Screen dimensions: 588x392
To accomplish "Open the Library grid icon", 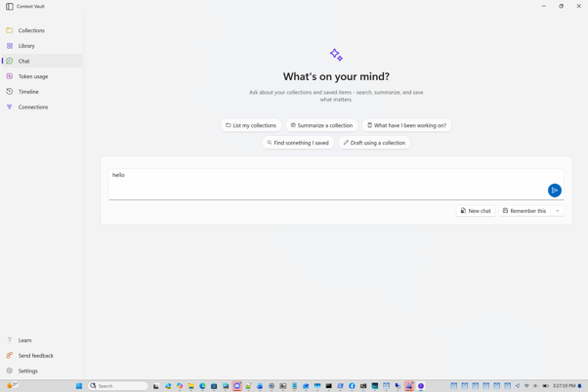I will click(x=10, y=46).
